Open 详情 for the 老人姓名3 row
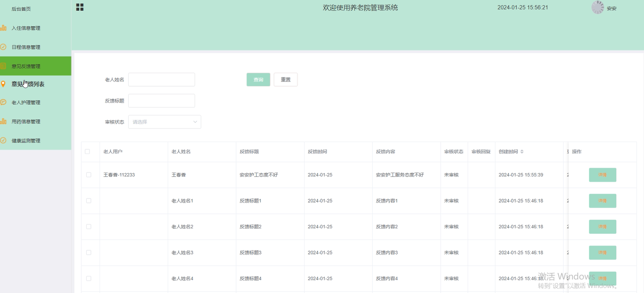Screen dimensions: 644x293 coord(603,252)
